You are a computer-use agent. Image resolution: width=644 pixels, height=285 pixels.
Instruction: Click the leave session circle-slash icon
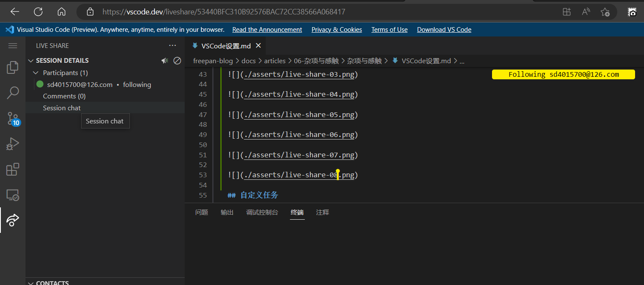pyautogui.click(x=177, y=61)
